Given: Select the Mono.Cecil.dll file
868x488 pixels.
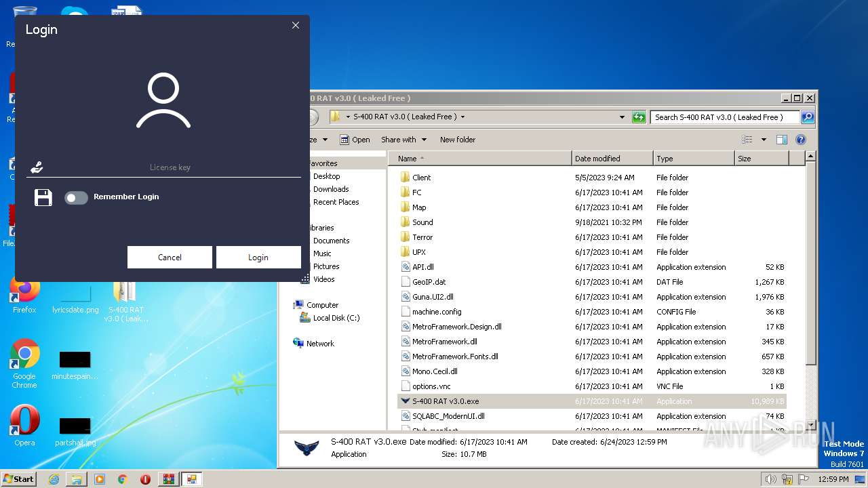Looking at the screenshot, I should coord(435,371).
